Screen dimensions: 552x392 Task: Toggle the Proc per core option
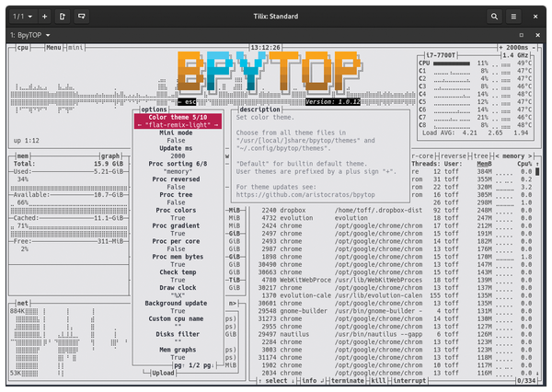point(176,245)
